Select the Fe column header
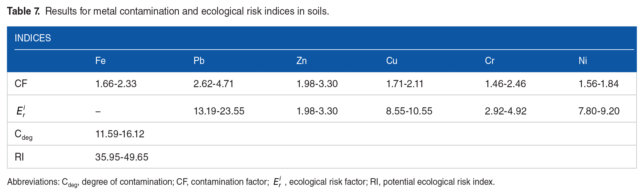This screenshot has height=195, width=644. pos(100,61)
